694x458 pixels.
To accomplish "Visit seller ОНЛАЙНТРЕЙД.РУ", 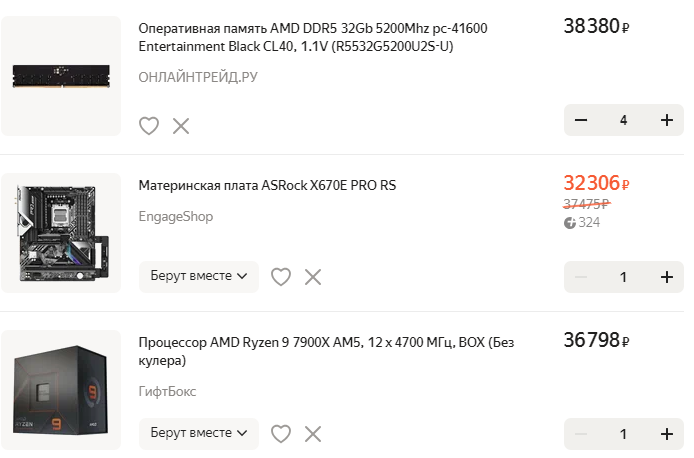I will tap(198, 77).
